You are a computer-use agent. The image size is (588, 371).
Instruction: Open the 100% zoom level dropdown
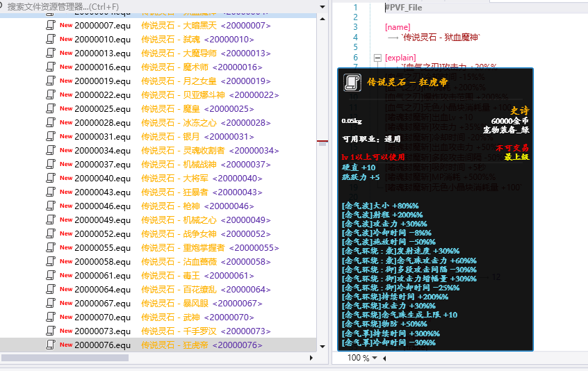click(x=375, y=358)
